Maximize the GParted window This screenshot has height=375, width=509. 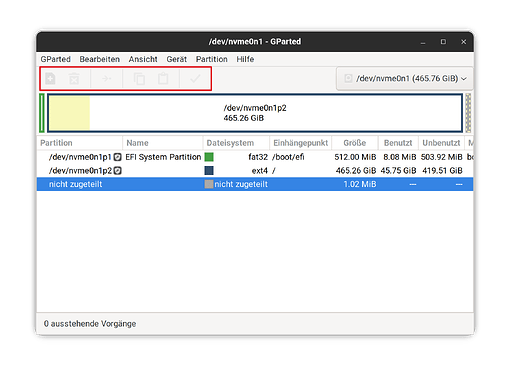[x=443, y=42]
